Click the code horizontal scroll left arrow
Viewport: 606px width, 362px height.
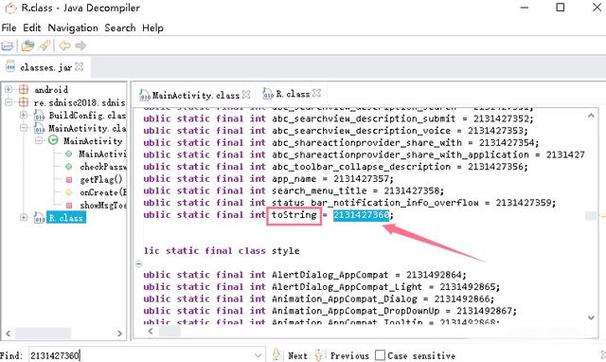(151, 331)
